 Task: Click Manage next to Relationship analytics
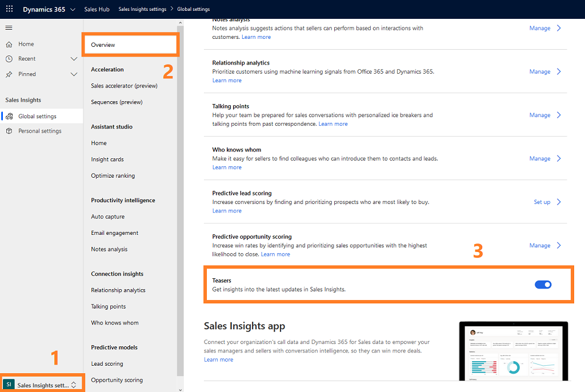click(x=539, y=71)
